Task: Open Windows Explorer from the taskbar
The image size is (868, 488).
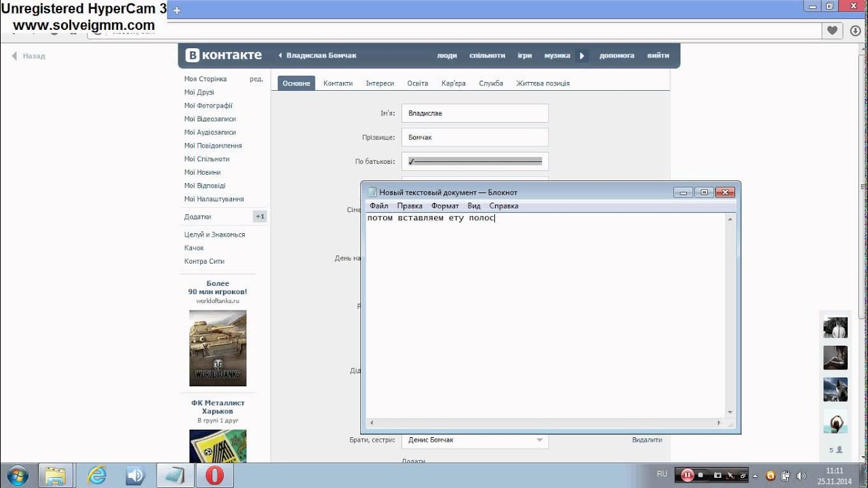Action: [56, 476]
